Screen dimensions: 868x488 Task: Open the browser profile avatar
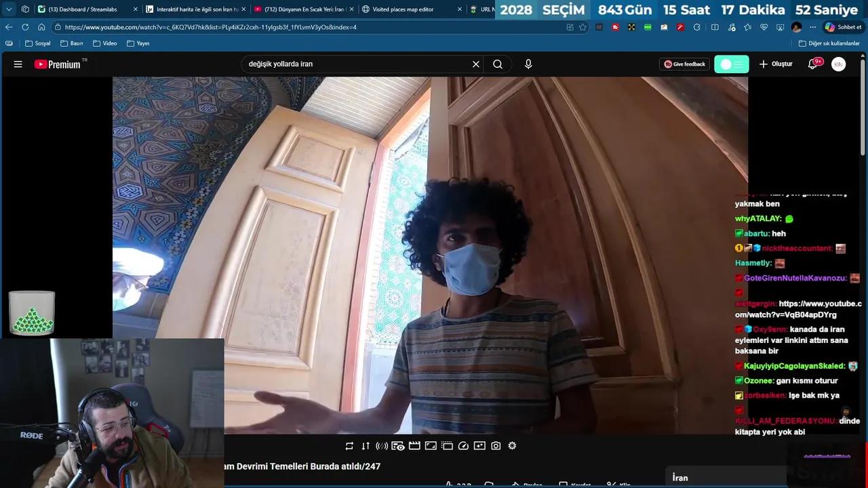[796, 27]
